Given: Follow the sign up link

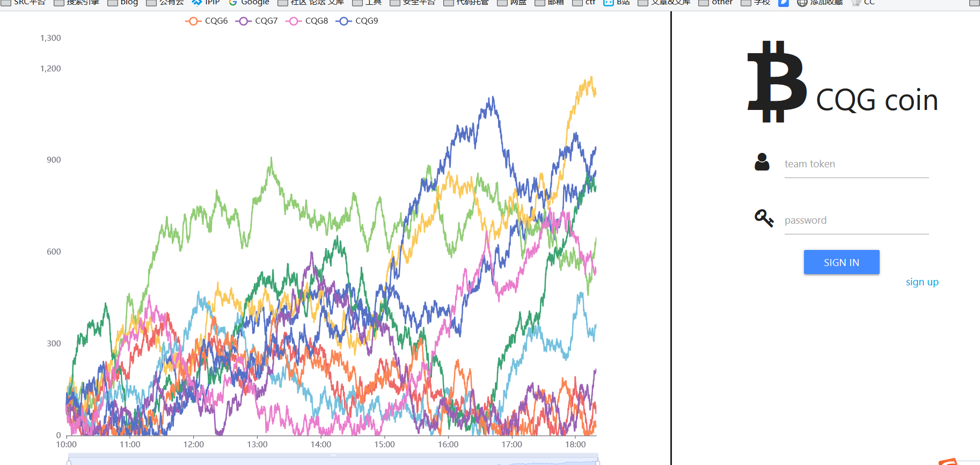Looking at the screenshot, I should (x=922, y=282).
